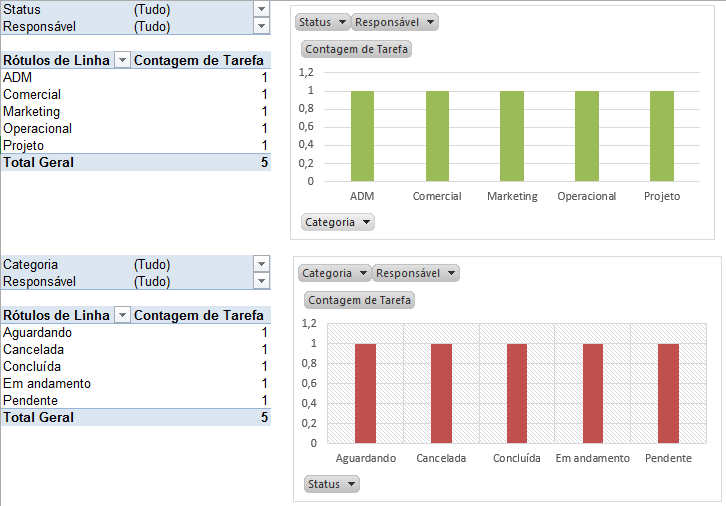Open Rótulos de Linha filter arrow above Aguardando row

(x=122, y=316)
